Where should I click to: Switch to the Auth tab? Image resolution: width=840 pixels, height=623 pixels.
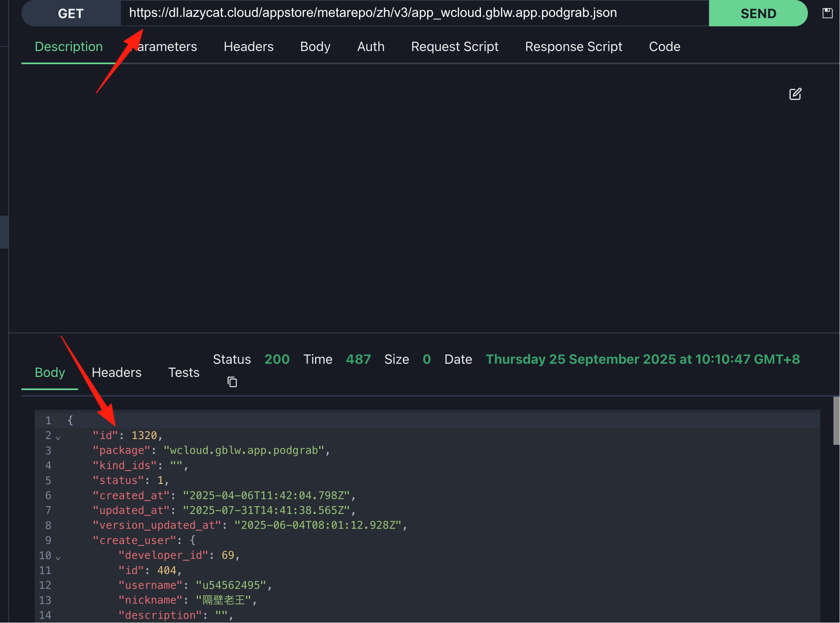pos(371,46)
